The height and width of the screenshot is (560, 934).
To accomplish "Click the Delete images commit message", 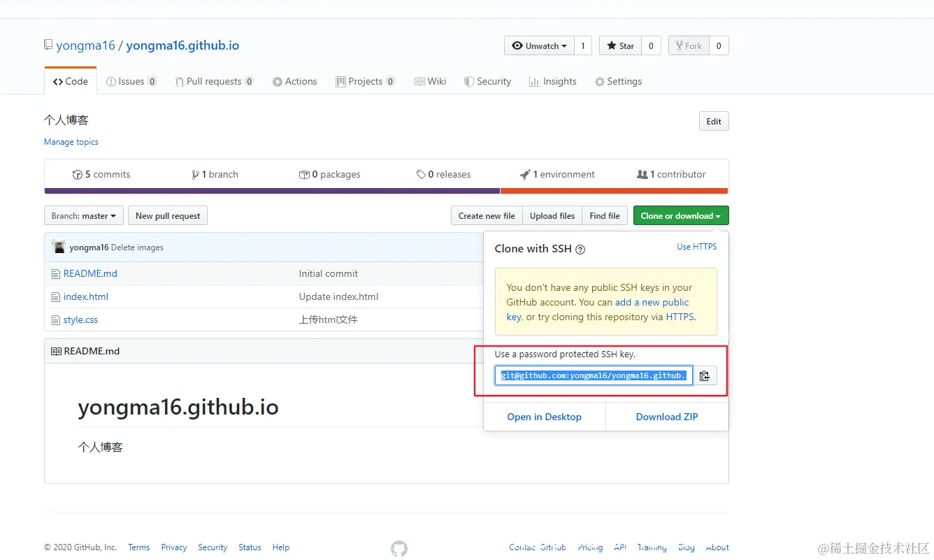I will [x=137, y=247].
